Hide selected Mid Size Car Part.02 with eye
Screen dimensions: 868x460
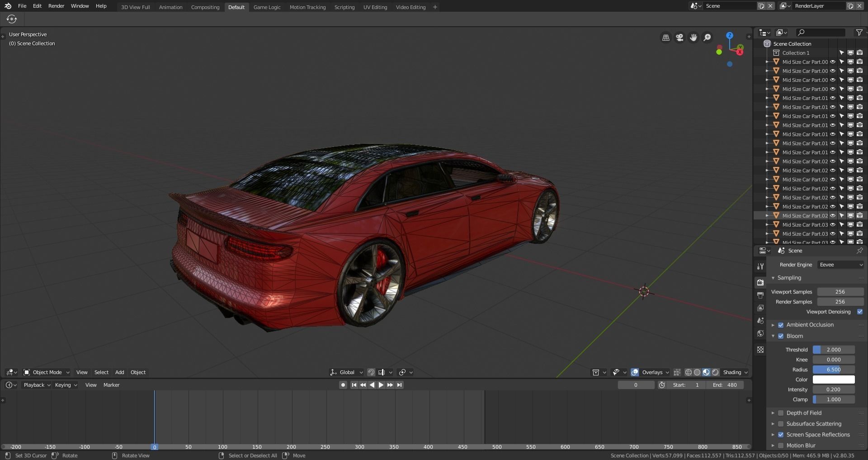[833, 216]
